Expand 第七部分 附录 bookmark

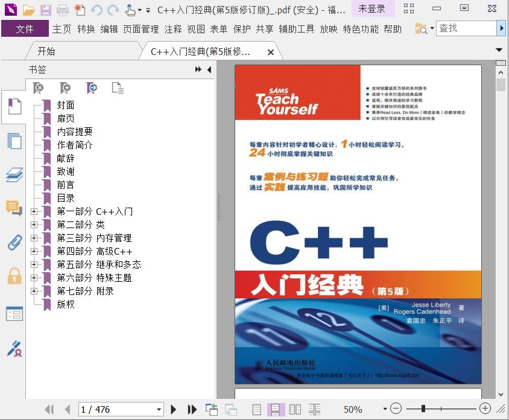point(34,291)
